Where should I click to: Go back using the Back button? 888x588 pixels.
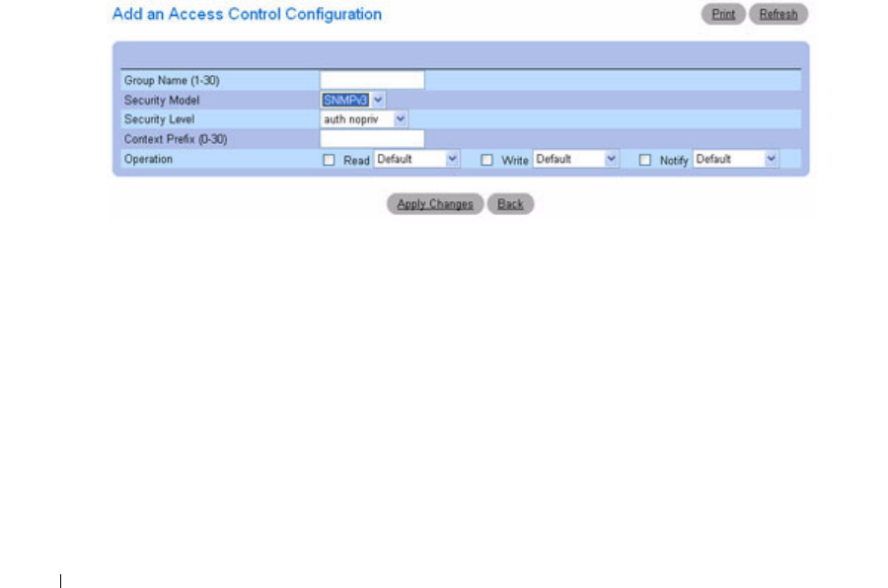(510, 204)
